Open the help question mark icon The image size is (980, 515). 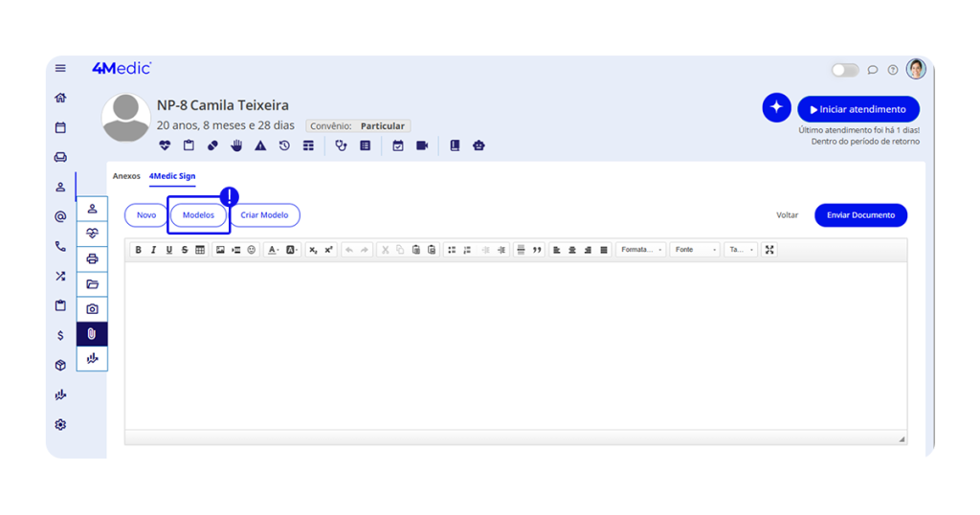coord(893,70)
